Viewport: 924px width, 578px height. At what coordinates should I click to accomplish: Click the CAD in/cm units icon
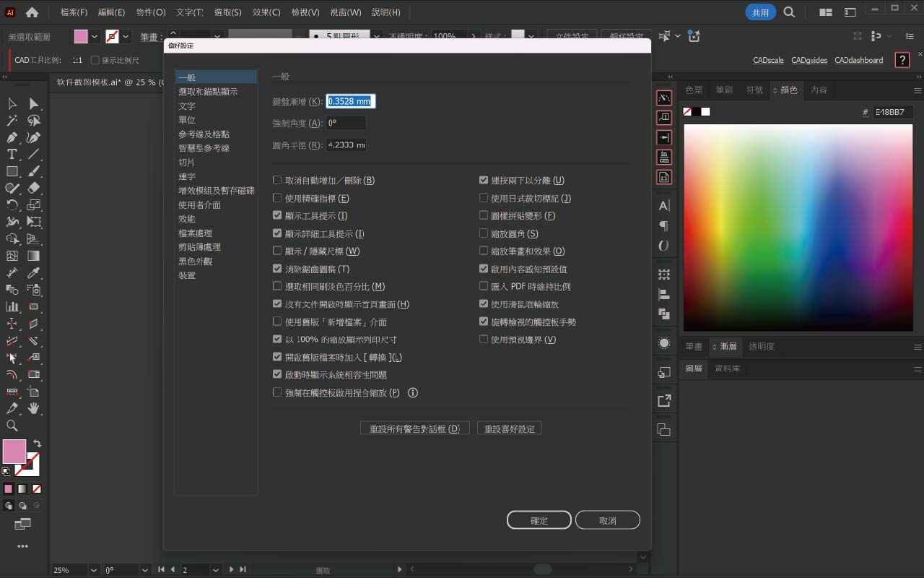tap(663, 157)
